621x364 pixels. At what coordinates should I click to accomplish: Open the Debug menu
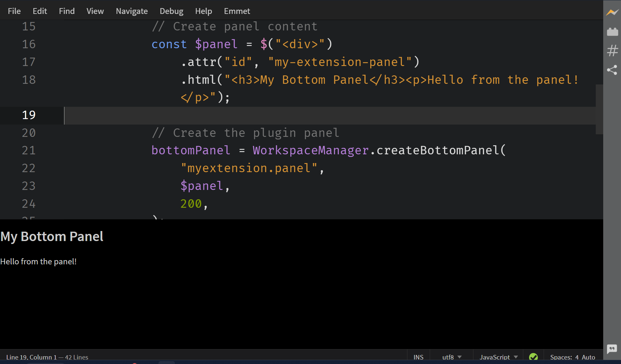(x=172, y=11)
